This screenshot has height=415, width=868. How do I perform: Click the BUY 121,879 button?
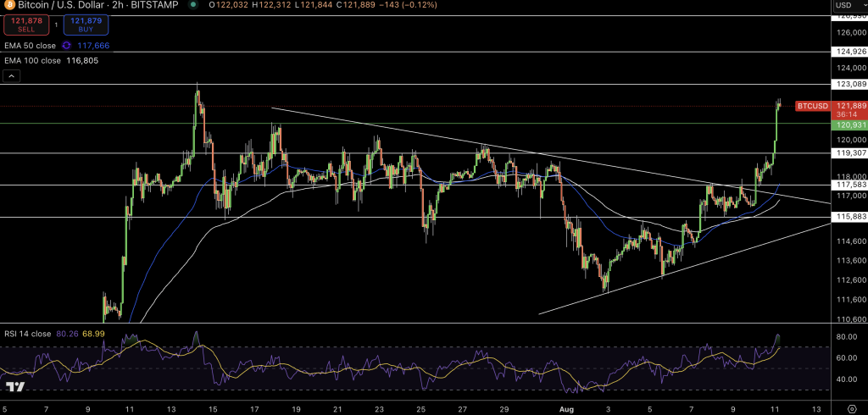pyautogui.click(x=86, y=25)
